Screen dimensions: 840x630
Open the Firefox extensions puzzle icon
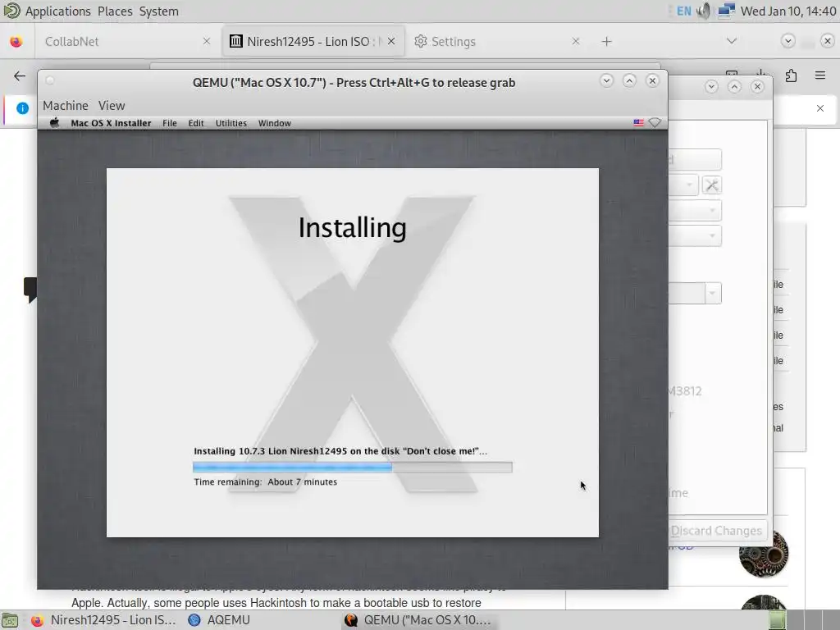pyautogui.click(x=791, y=75)
